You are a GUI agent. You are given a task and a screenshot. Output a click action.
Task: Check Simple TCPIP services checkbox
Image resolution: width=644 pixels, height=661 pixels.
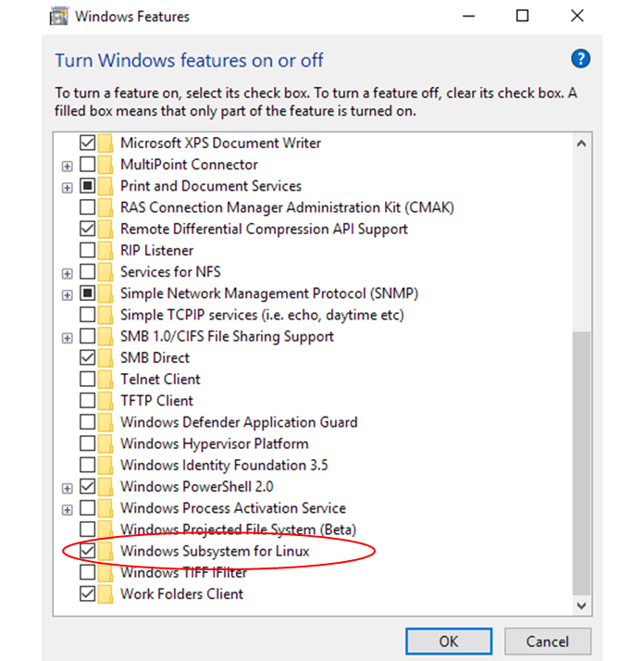[x=87, y=314]
